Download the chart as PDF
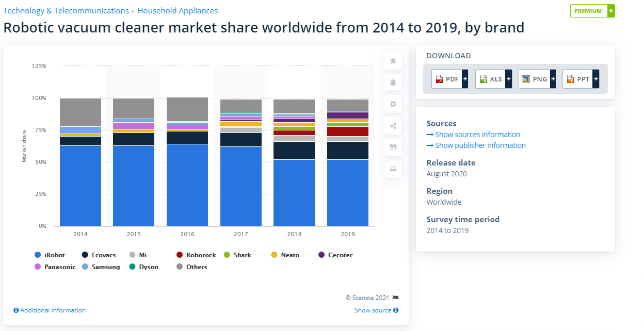 (x=449, y=79)
